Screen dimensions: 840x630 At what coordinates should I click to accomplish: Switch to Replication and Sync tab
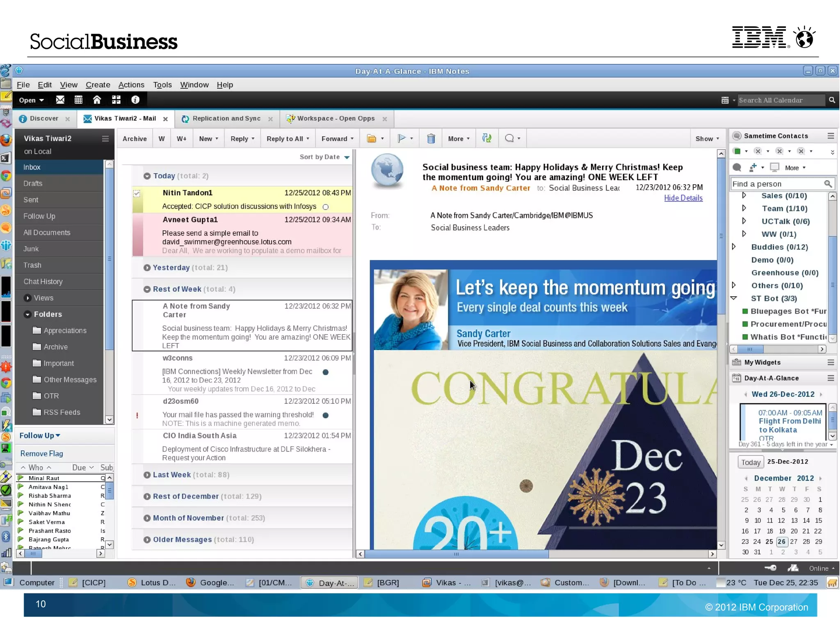226,119
